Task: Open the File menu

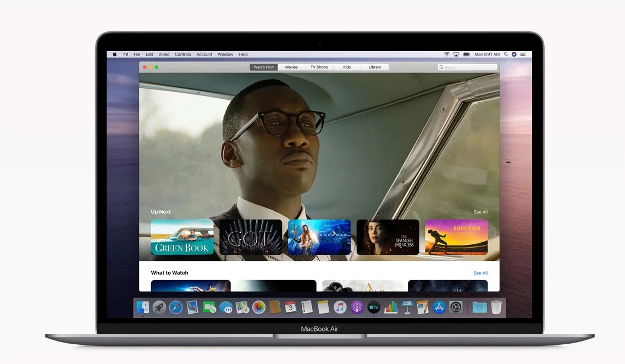Action: coord(137,54)
